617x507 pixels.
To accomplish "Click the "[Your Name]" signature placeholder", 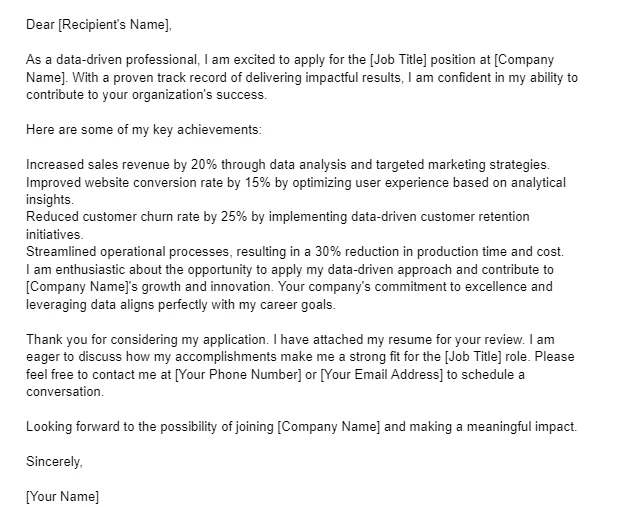I will pos(62,496).
